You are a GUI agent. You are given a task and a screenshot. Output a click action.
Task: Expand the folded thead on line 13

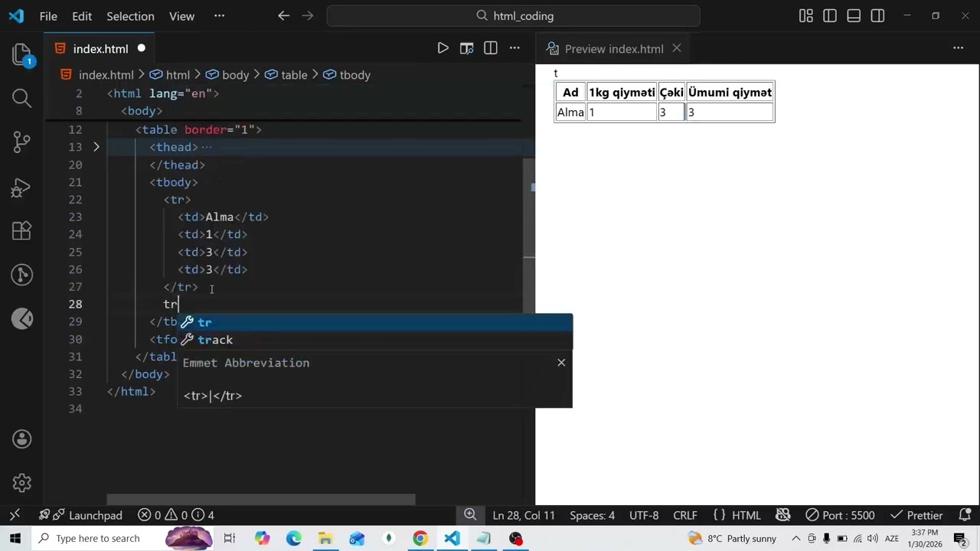96,147
